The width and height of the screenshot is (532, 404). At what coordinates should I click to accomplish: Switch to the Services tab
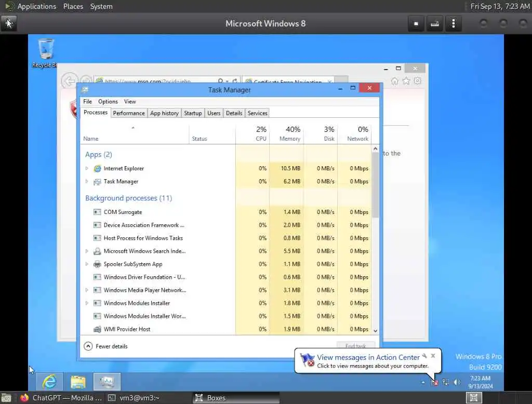click(x=257, y=113)
